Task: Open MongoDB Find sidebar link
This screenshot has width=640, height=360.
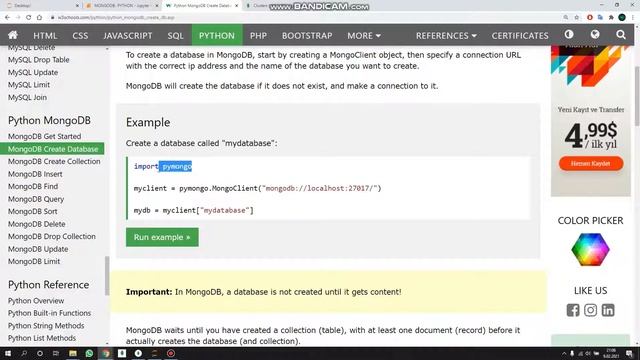Action: tap(33, 187)
